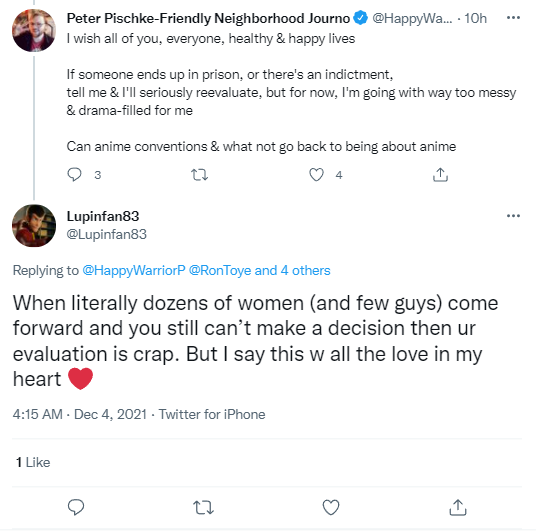Retweet Lupinfan83's tweet
The image size is (536, 531).
[203, 507]
